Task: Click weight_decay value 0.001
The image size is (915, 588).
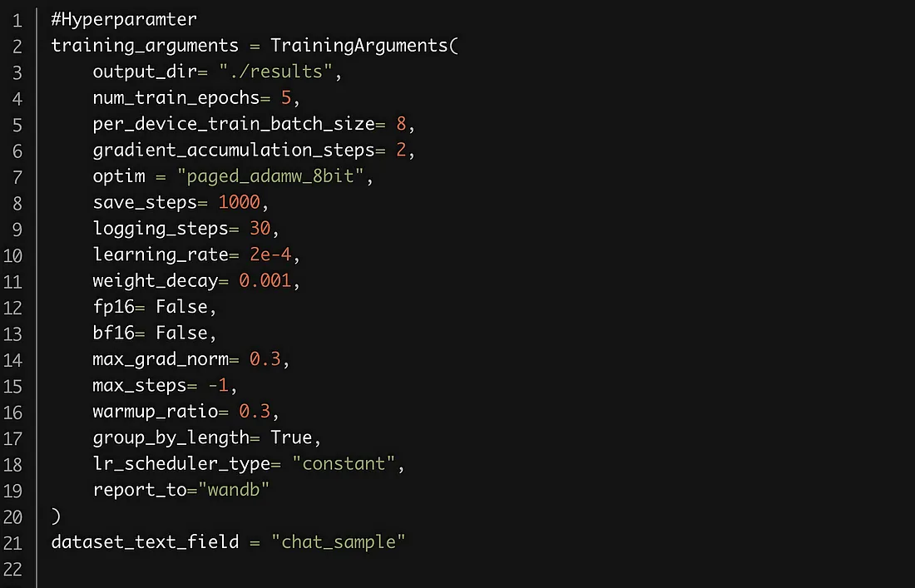Action: (x=265, y=280)
